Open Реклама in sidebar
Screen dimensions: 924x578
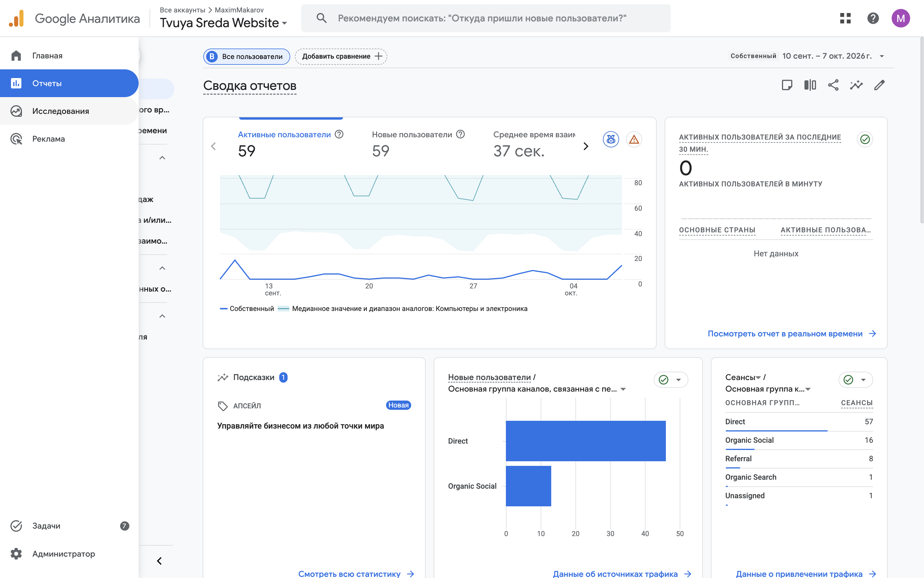[69, 139]
